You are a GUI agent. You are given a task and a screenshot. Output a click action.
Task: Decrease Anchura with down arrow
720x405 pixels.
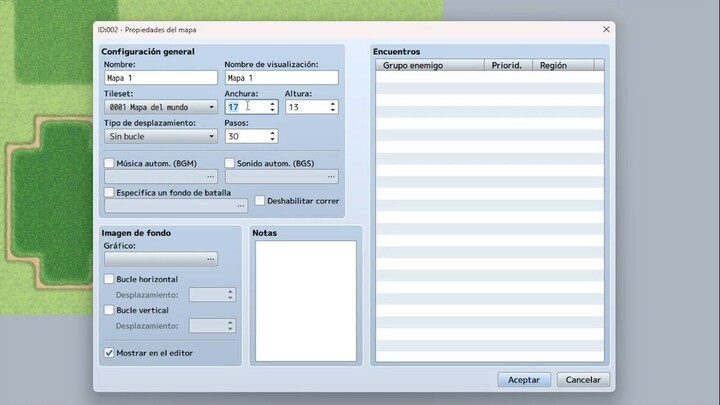click(272, 110)
